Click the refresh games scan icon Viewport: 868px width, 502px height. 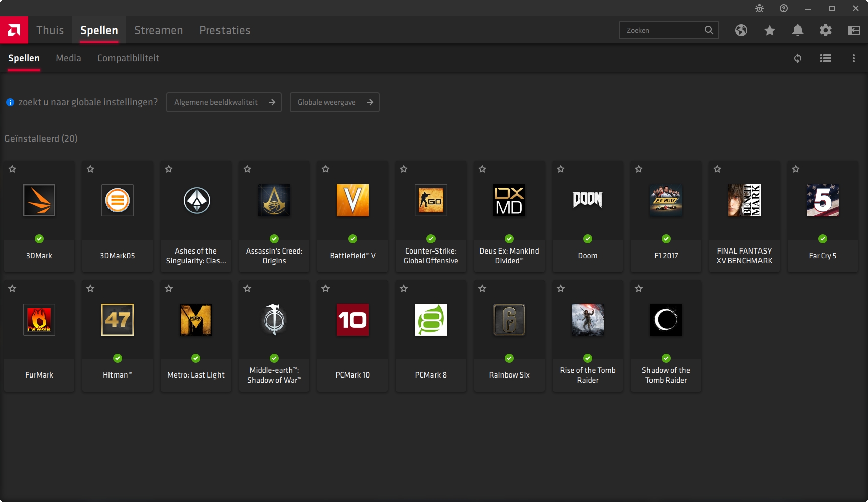(798, 58)
